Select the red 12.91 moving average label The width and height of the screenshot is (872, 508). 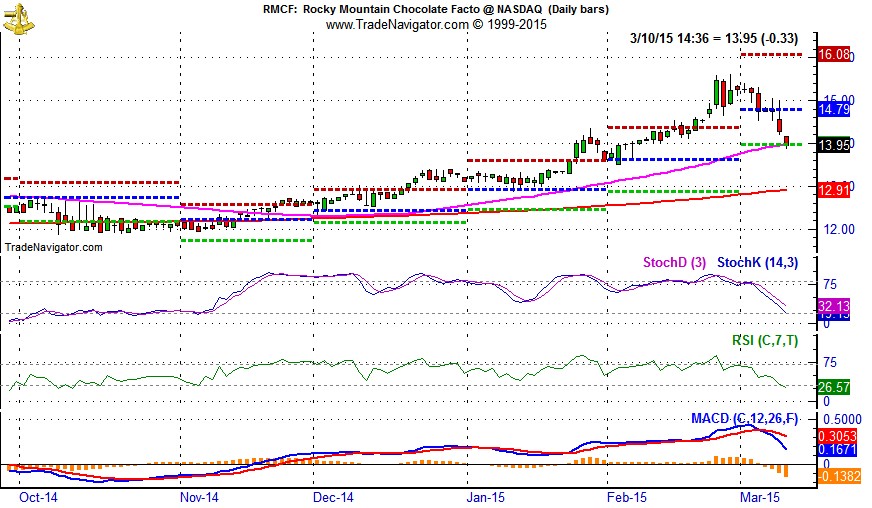tap(834, 190)
